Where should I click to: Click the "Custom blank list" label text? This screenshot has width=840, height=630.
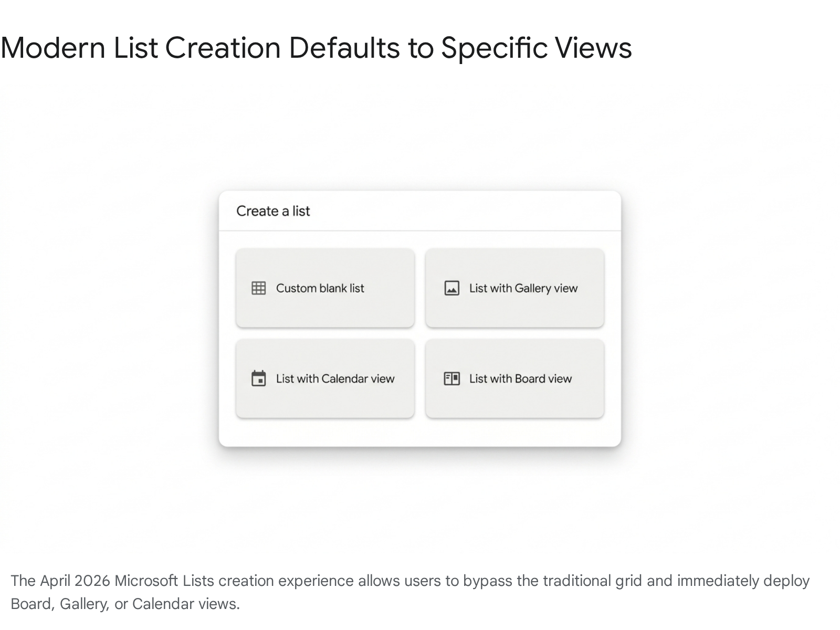[x=320, y=288]
